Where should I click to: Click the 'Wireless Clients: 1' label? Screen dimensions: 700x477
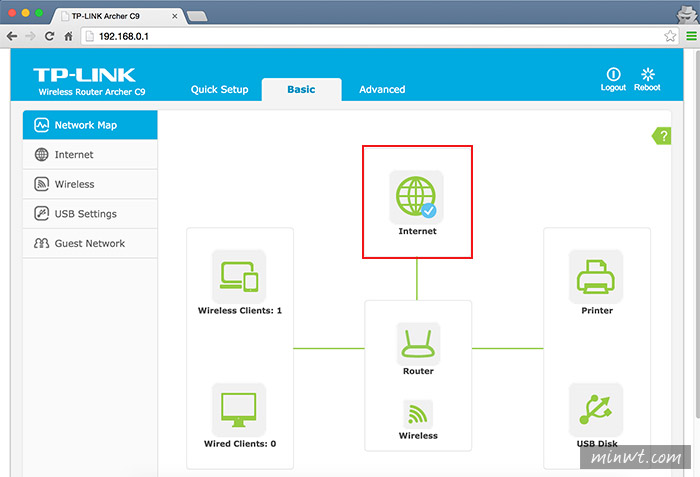[240, 310]
